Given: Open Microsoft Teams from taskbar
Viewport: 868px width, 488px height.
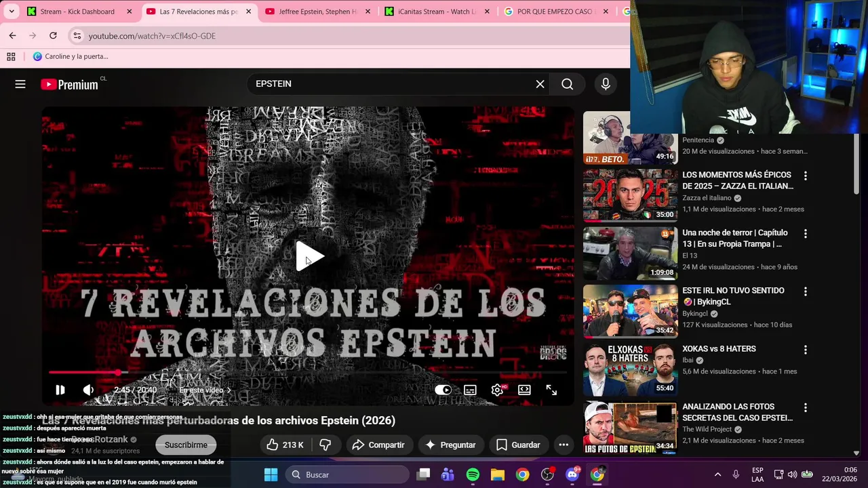Looking at the screenshot, I should [x=448, y=474].
